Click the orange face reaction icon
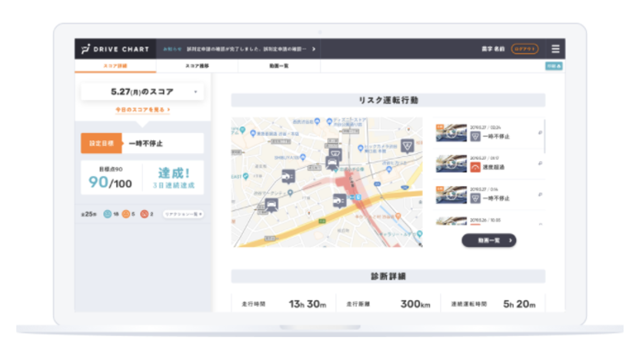Screen dimensions: 644x351 click(126, 214)
